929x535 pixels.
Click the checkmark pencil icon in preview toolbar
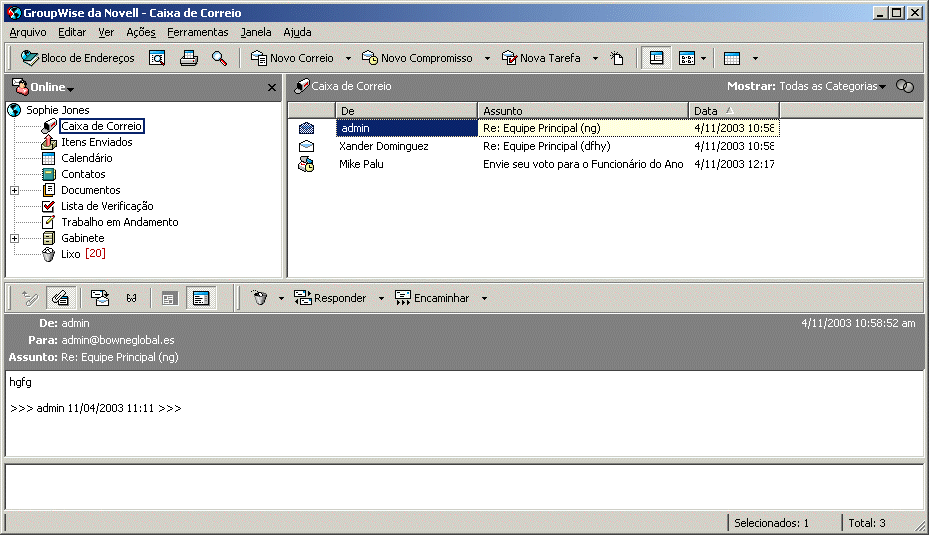30,298
